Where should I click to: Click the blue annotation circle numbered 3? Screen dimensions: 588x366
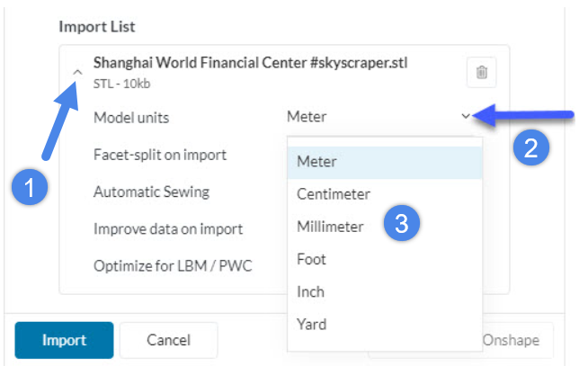401,225
